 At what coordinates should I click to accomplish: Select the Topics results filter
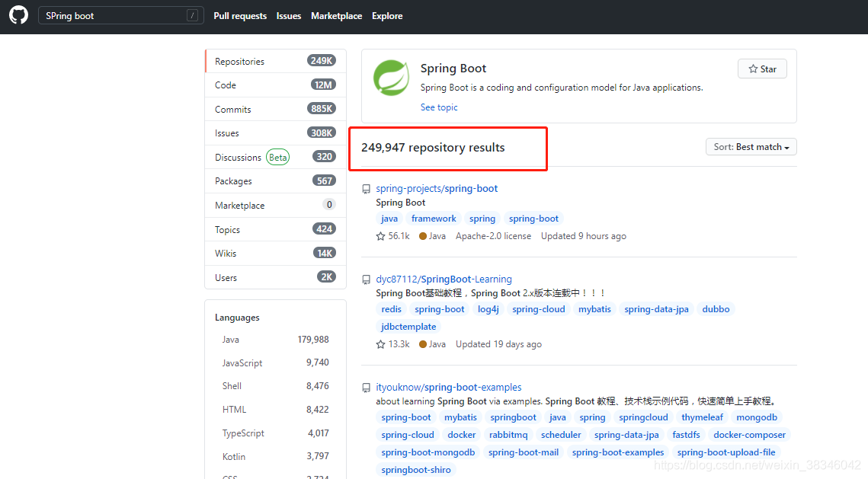coord(276,229)
